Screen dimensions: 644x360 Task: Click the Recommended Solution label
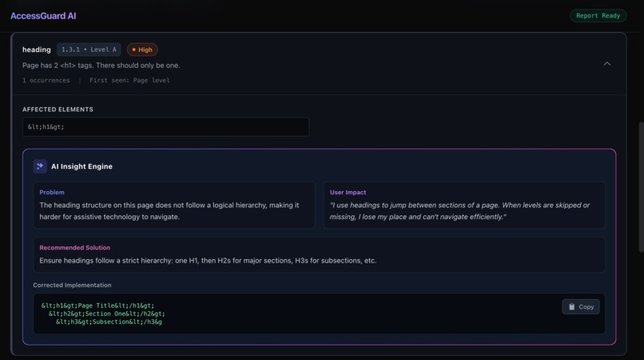pyautogui.click(x=75, y=248)
